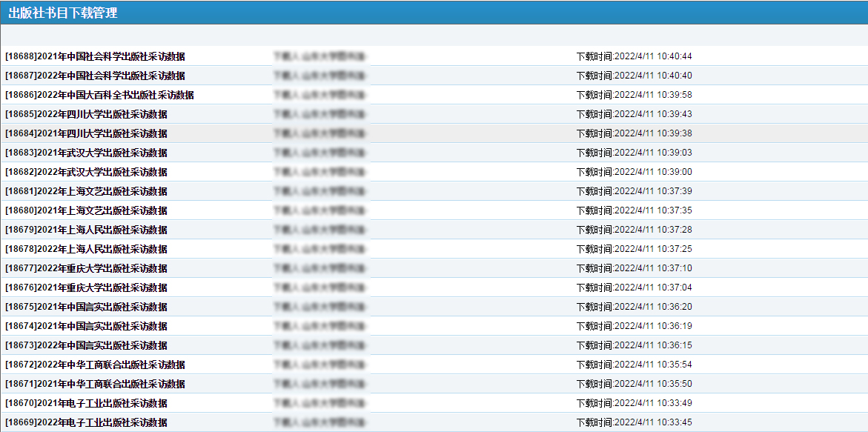Select entry 18685 2022年四川大学出版社采访数据
868x432 pixels.
(86, 114)
